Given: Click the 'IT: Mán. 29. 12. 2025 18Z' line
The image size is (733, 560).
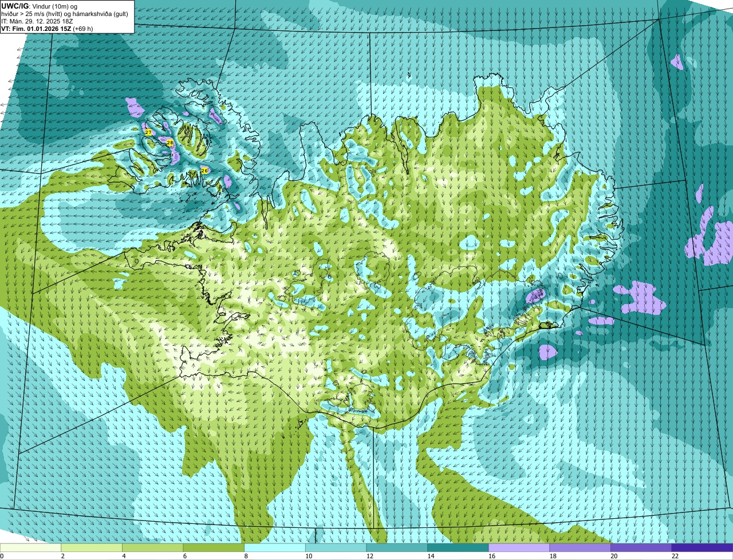Looking at the screenshot, I should [x=37, y=21].
